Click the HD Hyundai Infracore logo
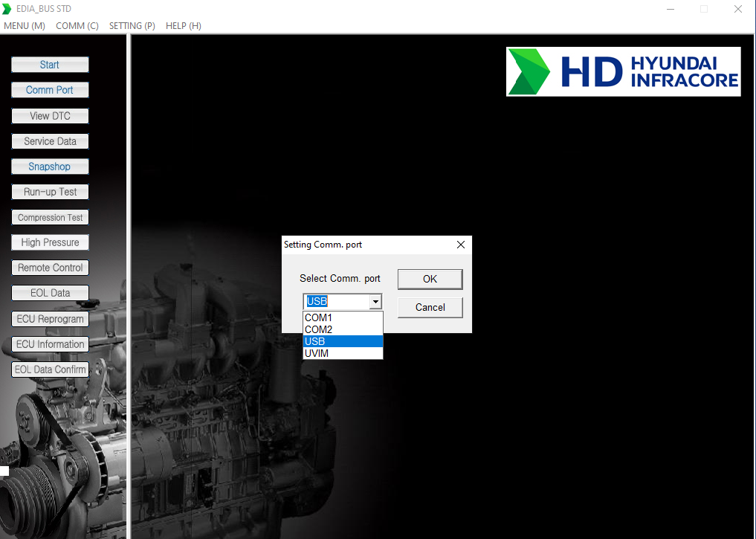756x539 pixels. [624, 71]
